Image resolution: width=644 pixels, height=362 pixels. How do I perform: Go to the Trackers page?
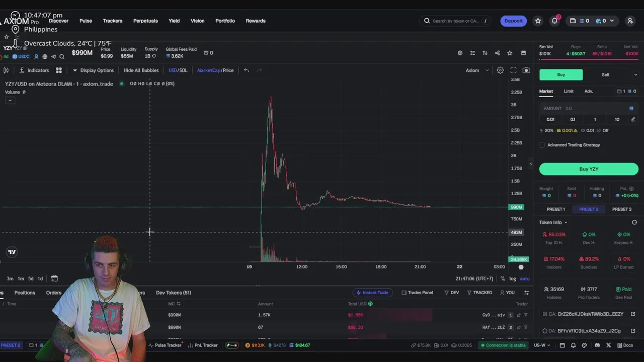point(113,21)
